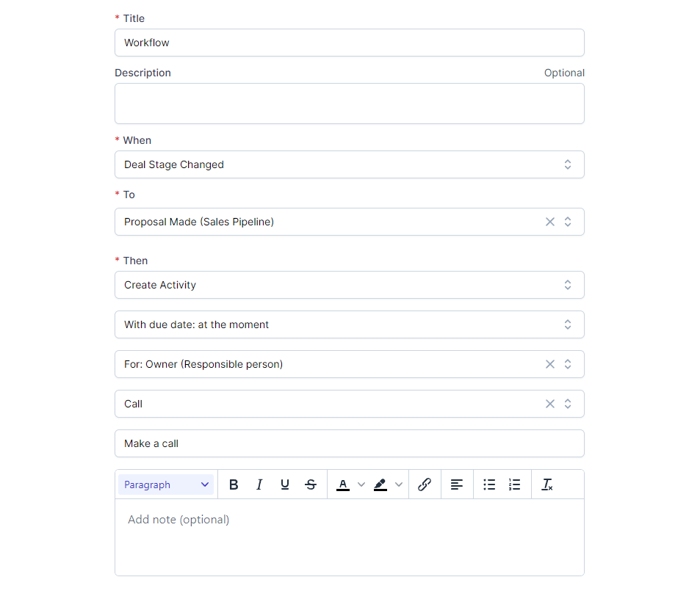Toggle bold formatting in note editor
The width and height of the screenshot is (700, 599).
click(x=234, y=484)
